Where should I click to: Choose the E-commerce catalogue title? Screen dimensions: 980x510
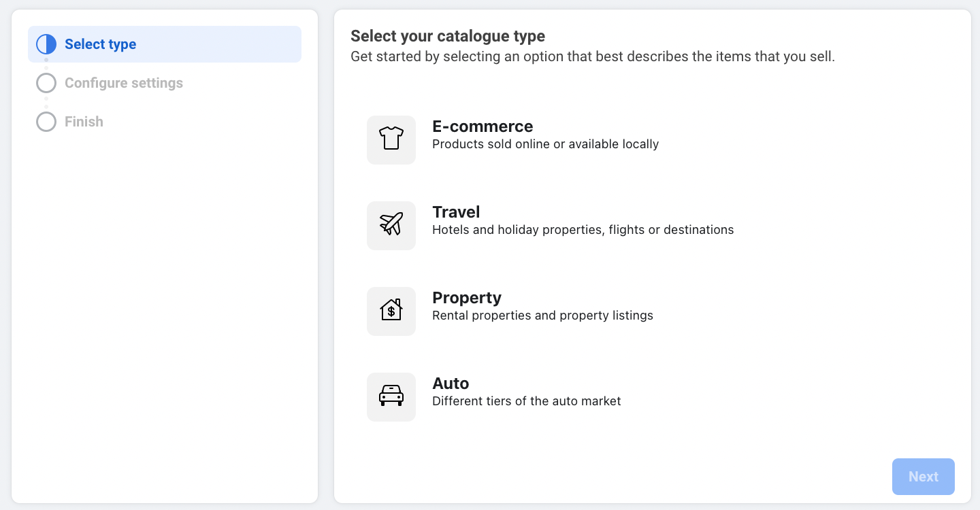(x=483, y=126)
